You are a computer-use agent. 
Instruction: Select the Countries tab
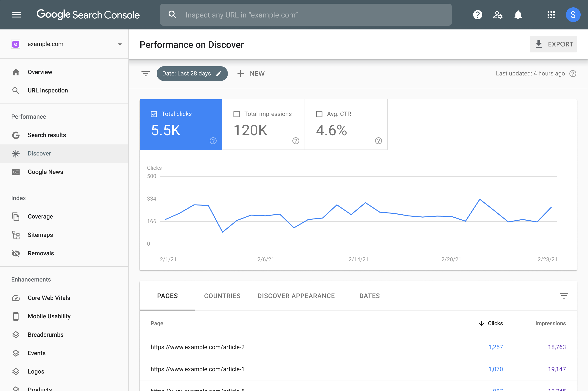point(223,296)
